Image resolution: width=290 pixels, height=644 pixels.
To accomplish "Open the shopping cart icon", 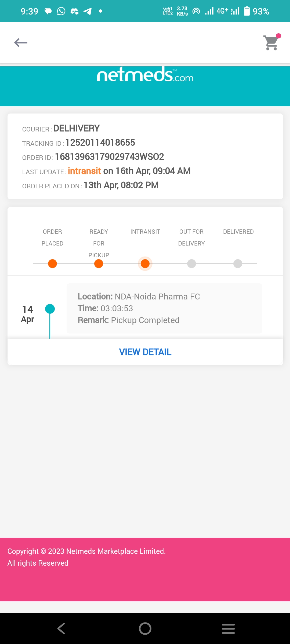I will tap(272, 42).
